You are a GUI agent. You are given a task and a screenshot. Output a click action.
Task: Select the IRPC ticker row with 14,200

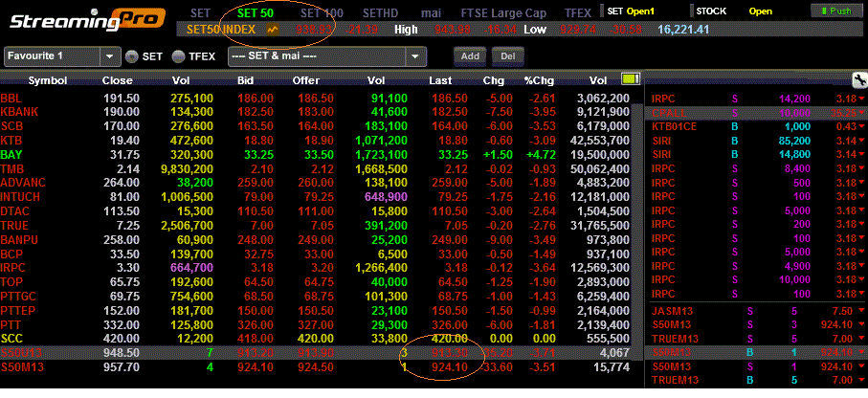756,99
